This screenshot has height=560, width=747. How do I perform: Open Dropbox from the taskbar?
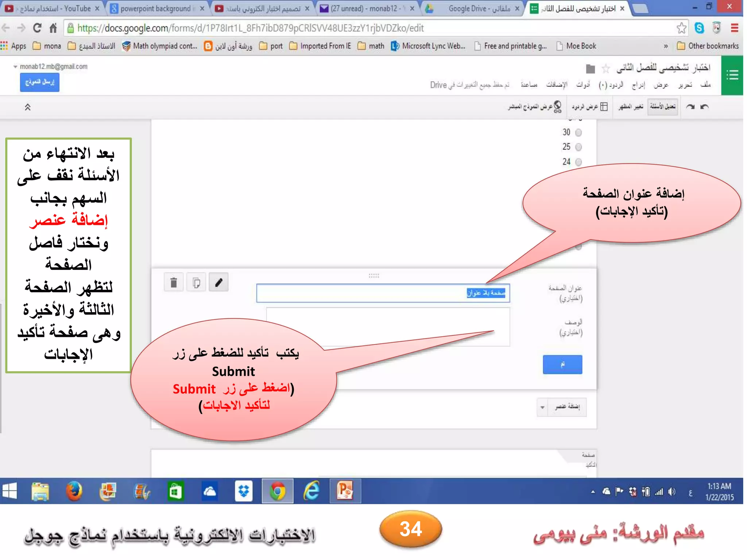pos(243,491)
